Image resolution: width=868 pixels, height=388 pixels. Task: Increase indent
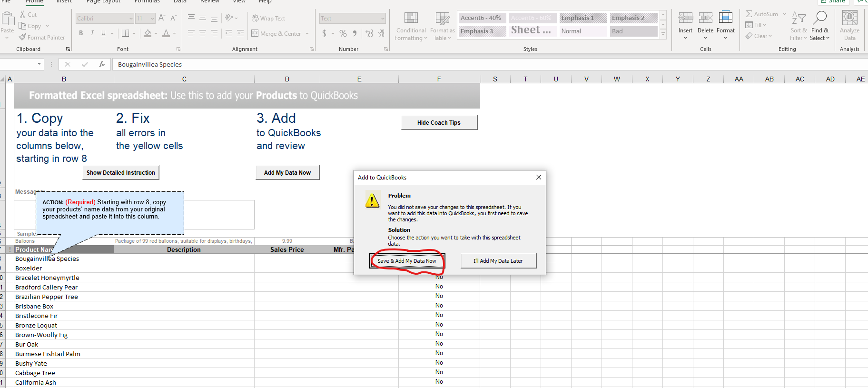pos(240,33)
